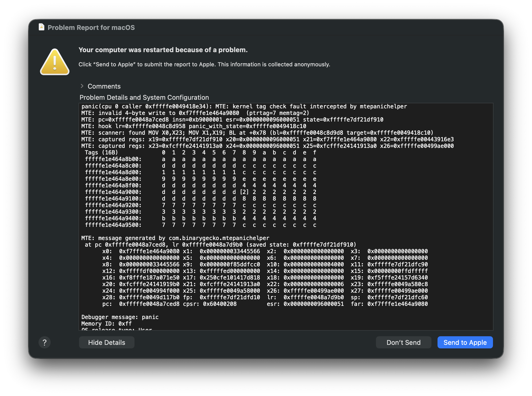The image size is (532, 396).
Task: Click the "Your computer was restarted because of a problem." heading
Action: click(x=163, y=50)
